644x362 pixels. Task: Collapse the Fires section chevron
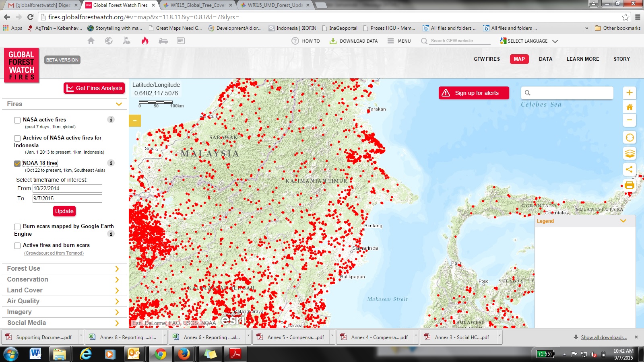[119, 104]
